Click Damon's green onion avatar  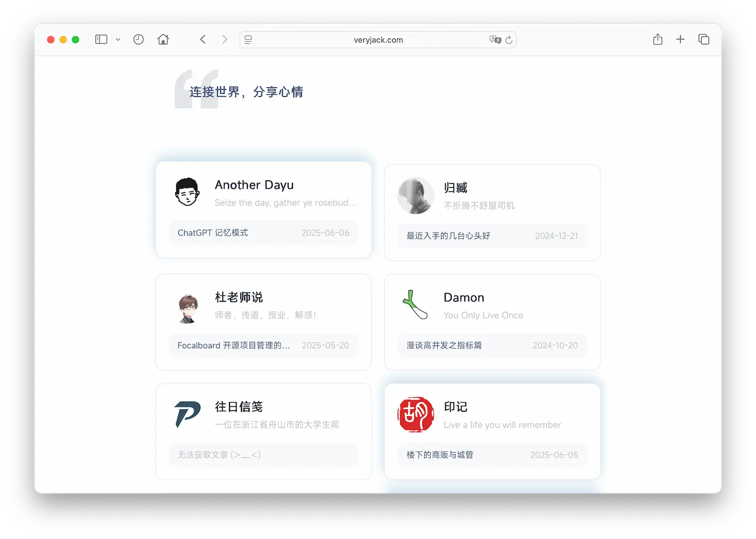tap(415, 304)
